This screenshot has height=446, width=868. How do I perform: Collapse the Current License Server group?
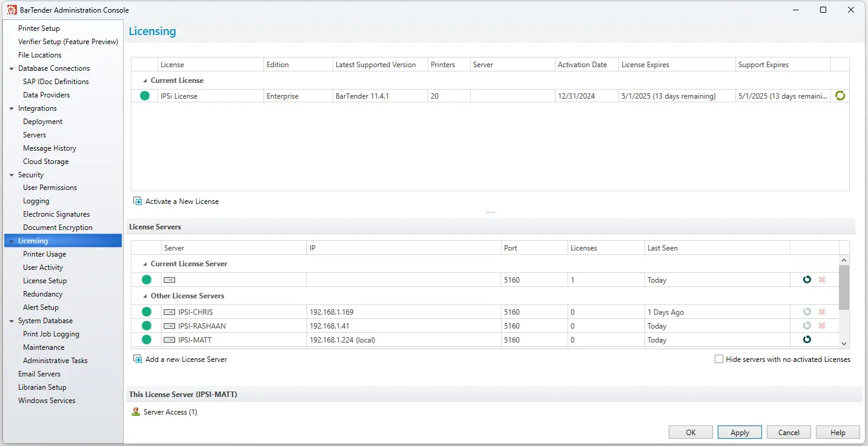[145, 264]
